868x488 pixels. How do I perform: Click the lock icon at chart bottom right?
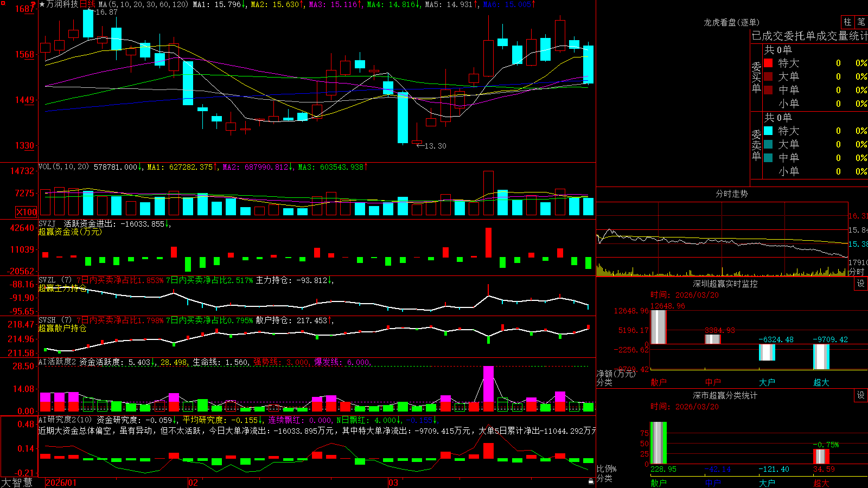(x=591, y=481)
